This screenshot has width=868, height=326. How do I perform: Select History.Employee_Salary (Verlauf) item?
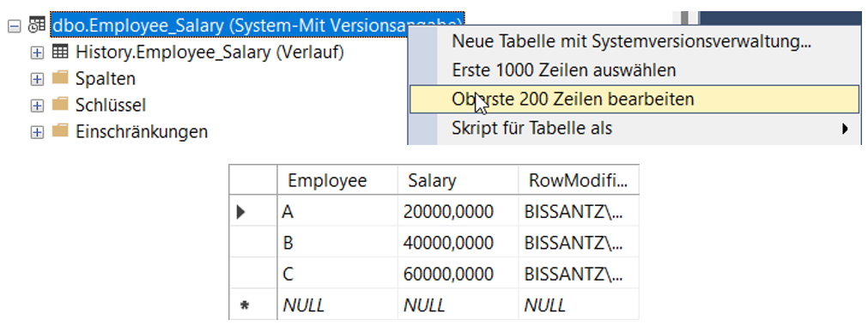pyautogui.click(x=209, y=52)
